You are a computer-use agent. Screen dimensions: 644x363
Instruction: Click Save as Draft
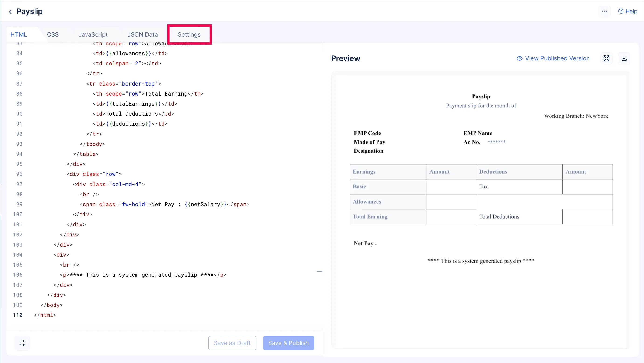click(x=232, y=343)
